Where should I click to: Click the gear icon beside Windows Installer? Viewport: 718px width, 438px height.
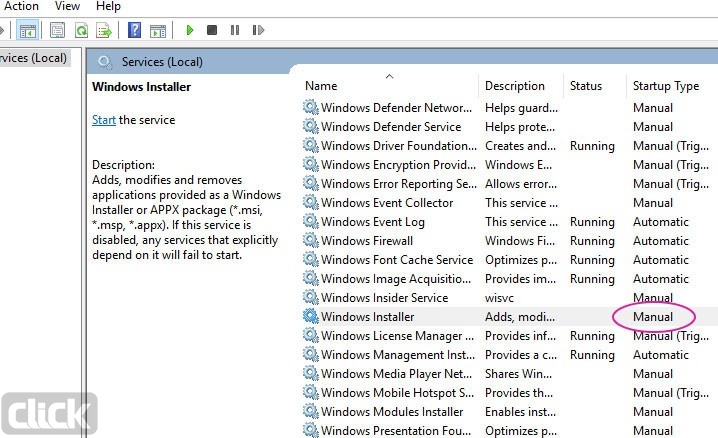[310, 316]
